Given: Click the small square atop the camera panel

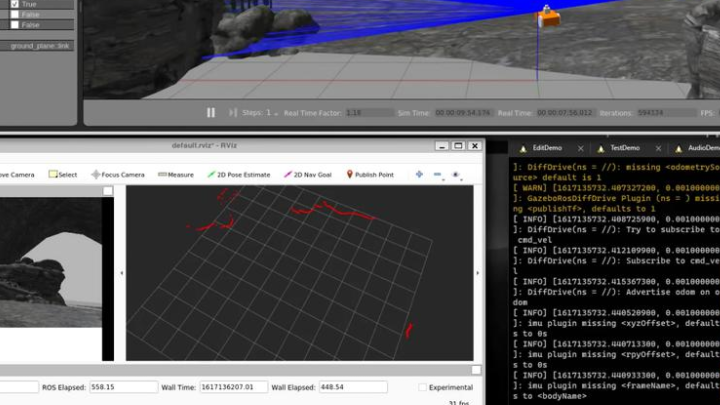Looking at the screenshot, I should 108,191.
